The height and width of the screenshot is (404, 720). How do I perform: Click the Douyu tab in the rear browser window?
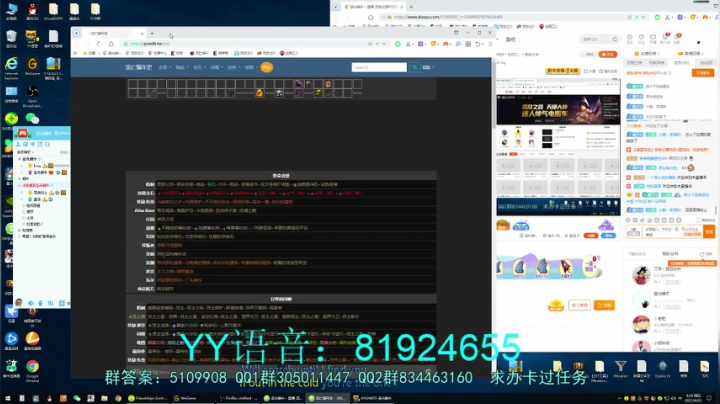373,7
